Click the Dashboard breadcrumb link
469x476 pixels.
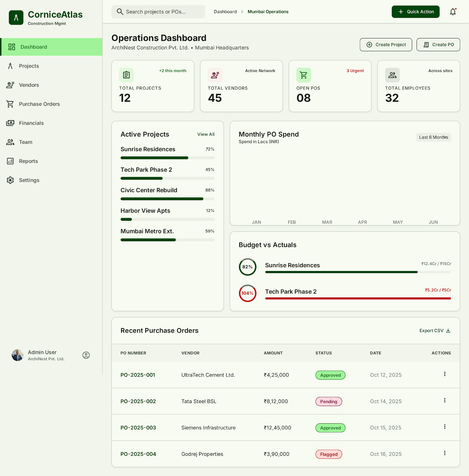coord(225,12)
